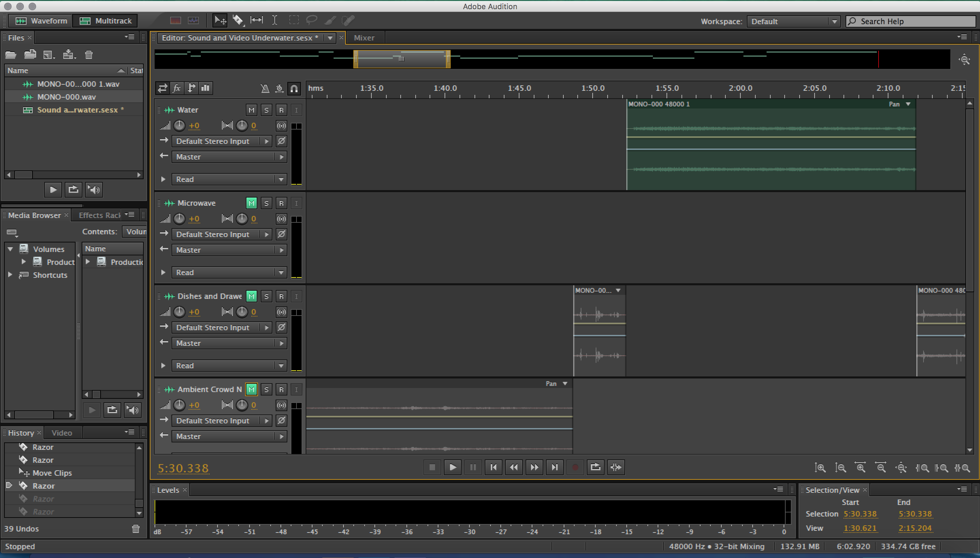Image resolution: width=980 pixels, height=558 pixels.
Task: Click the Open File folder icon
Action: [x=11, y=55]
